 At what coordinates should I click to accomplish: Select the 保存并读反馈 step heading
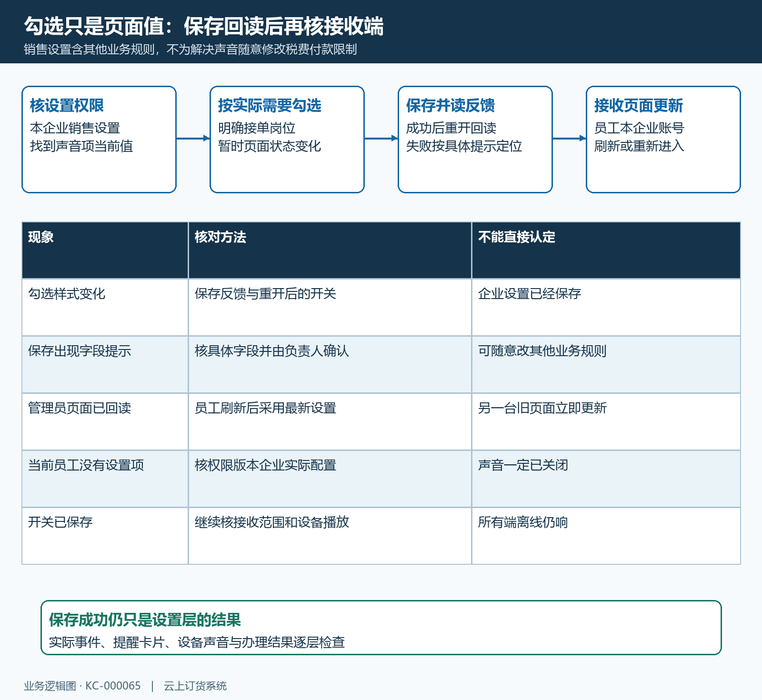[450, 106]
